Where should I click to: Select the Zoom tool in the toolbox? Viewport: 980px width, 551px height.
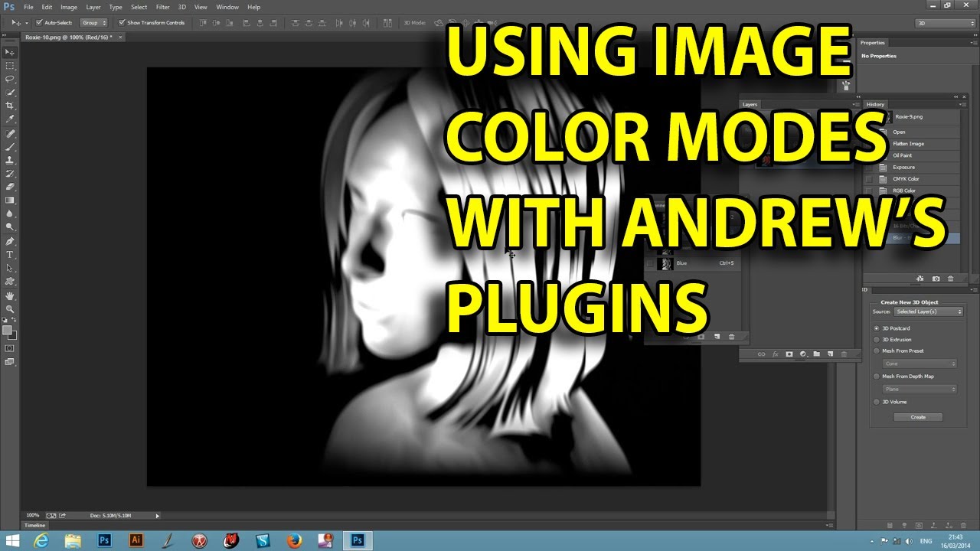tap(10, 308)
